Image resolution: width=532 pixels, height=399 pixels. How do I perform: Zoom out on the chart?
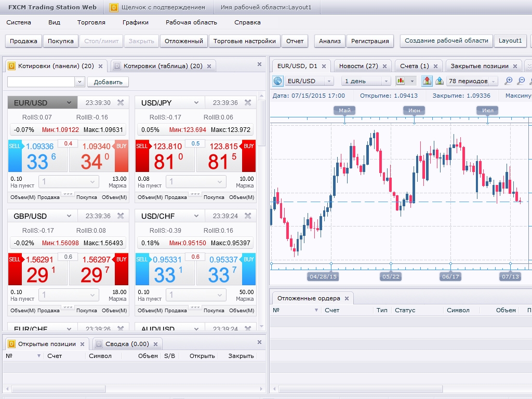point(521,81)
